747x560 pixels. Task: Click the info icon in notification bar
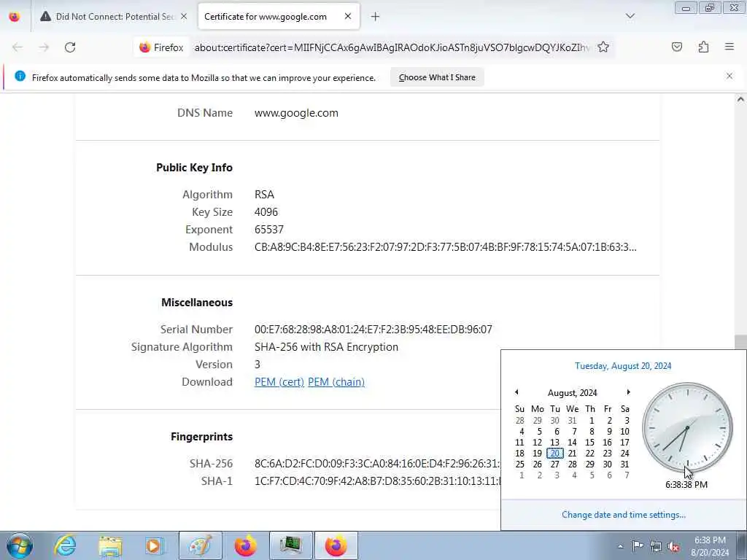20,76
